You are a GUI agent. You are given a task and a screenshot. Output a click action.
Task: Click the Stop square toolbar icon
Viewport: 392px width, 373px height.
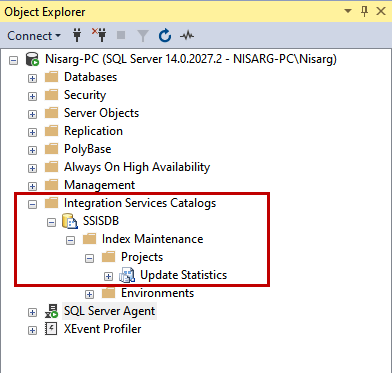(x=121, y=35)
